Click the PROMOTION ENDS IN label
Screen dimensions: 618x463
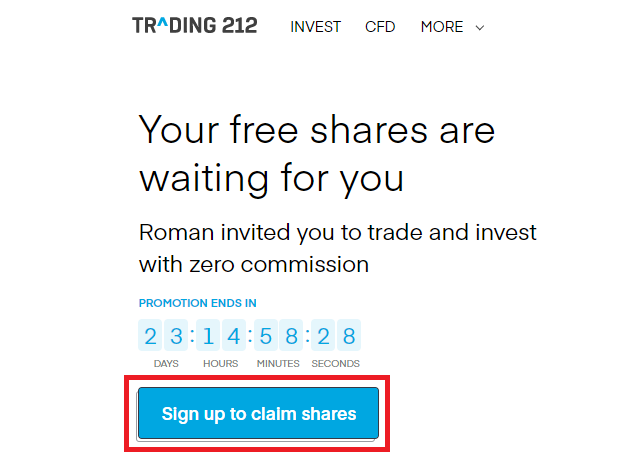pos(197,303)
